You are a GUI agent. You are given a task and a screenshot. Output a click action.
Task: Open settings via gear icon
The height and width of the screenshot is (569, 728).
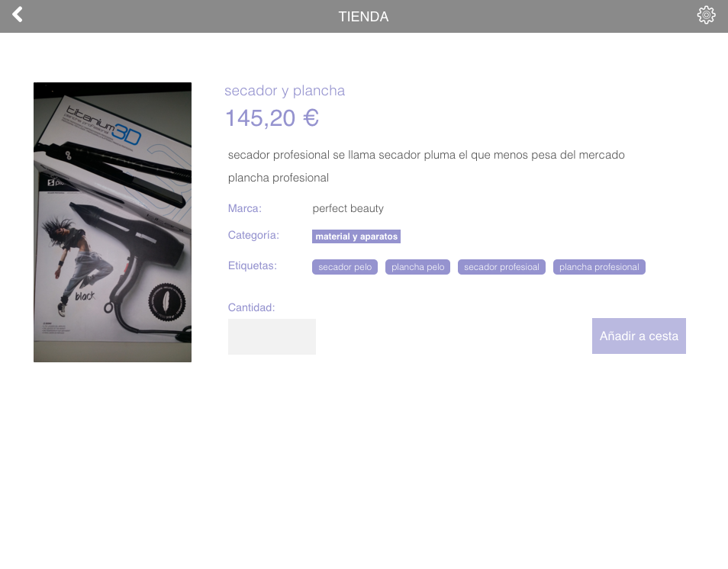(706, 14)
